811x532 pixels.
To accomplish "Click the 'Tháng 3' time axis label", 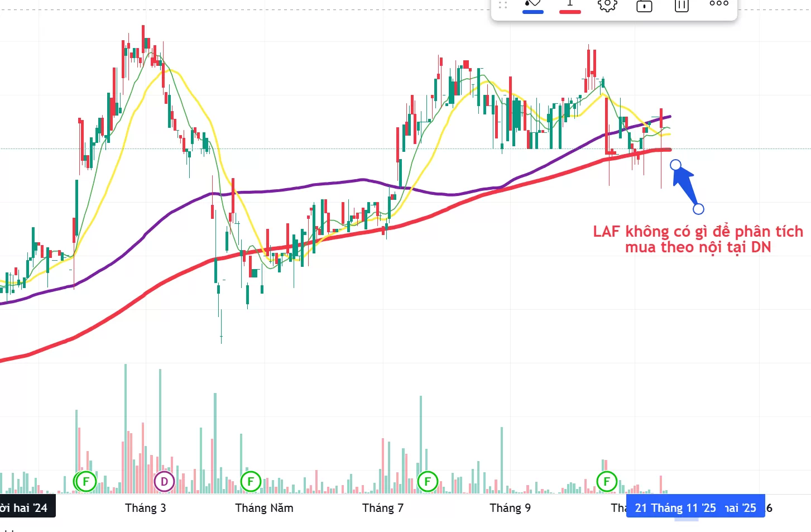I will point(145,508).
